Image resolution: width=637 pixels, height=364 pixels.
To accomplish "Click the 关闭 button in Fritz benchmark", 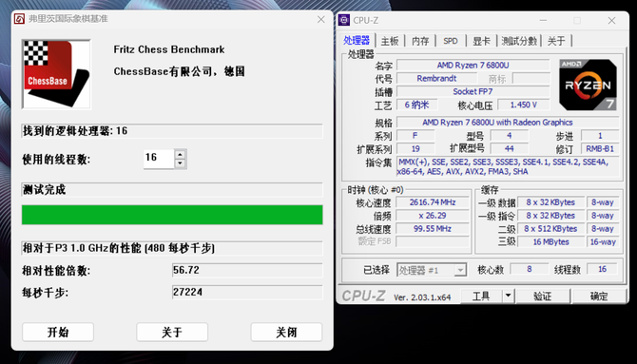I will (x=286, y=333).
